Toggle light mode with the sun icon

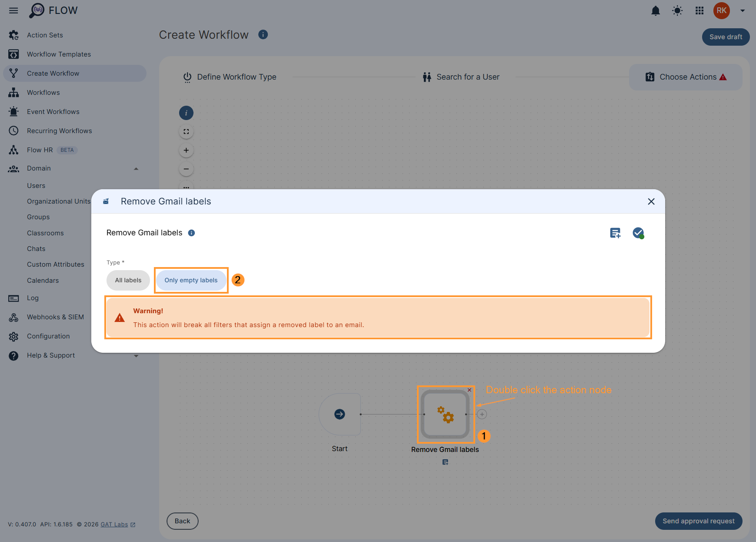[677, 10]
